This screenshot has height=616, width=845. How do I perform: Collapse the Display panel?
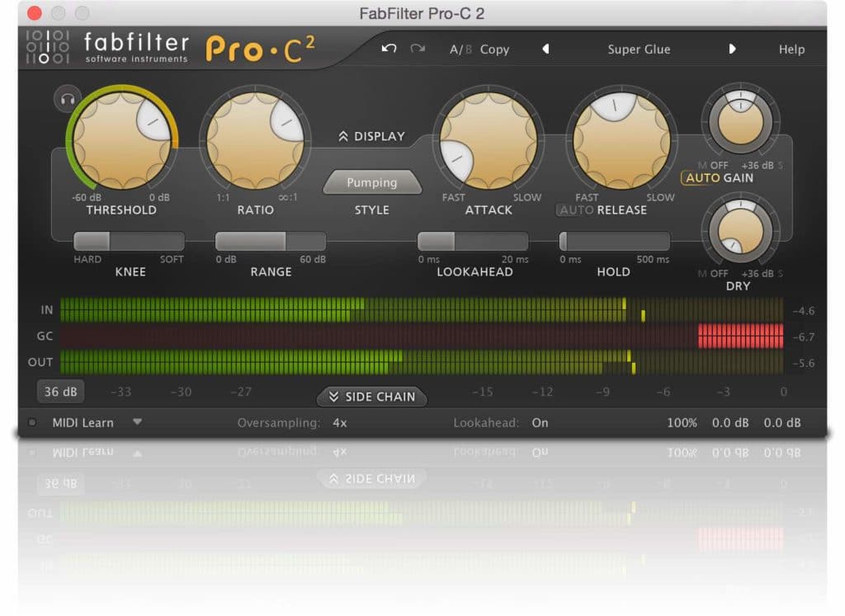click(372, 136)
